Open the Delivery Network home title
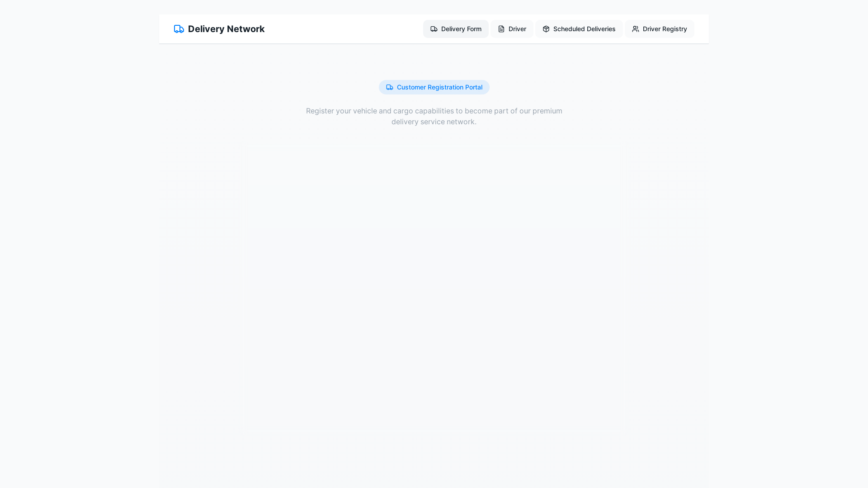Screen dimensions: 868x488 (226, 29)
